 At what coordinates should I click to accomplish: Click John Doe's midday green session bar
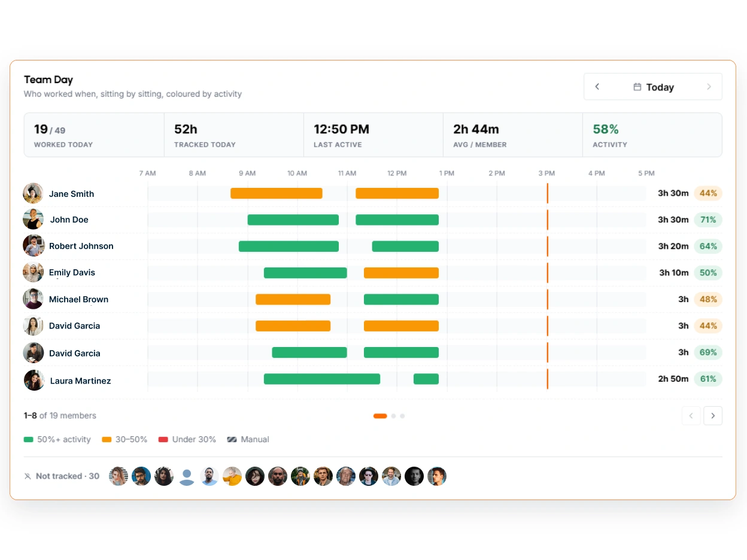coord(397,220)
